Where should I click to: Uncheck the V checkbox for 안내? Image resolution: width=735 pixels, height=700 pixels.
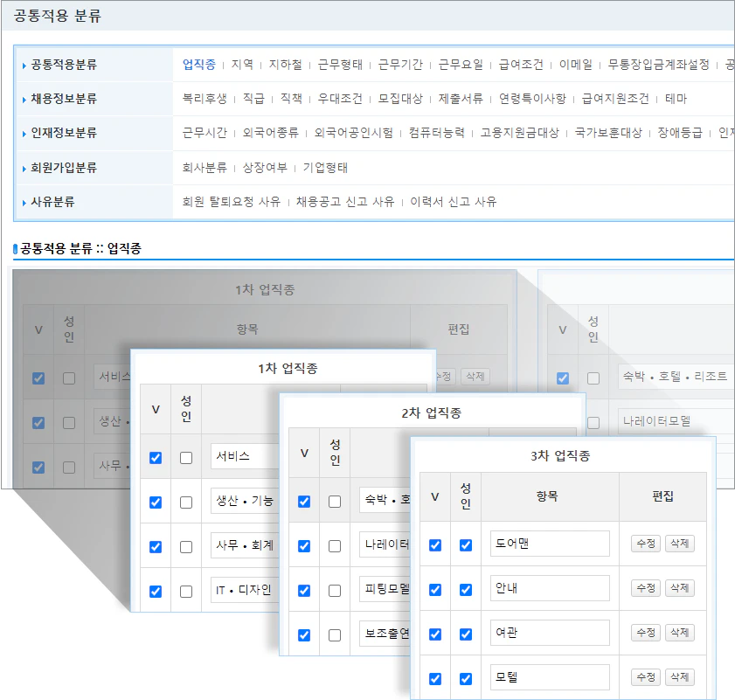(434, 587)
